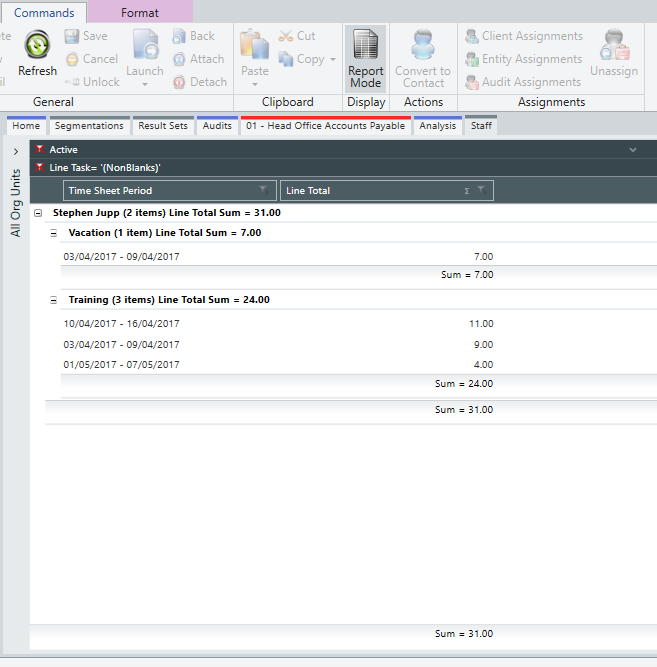
Task: Click the Copy icon
Action: pyautogui.click(x=286, y=59)
